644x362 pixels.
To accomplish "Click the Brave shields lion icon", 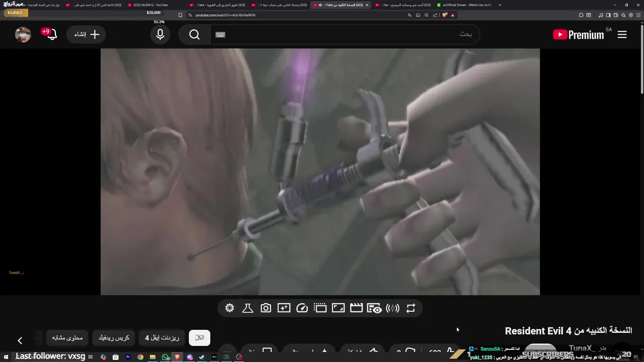I will tap(444, 15).
